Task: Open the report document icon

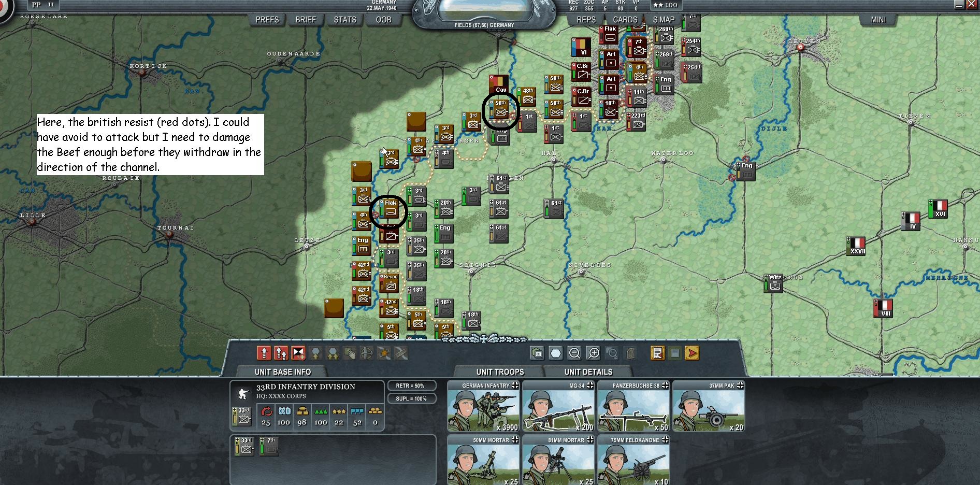Action: click(658, 353)
